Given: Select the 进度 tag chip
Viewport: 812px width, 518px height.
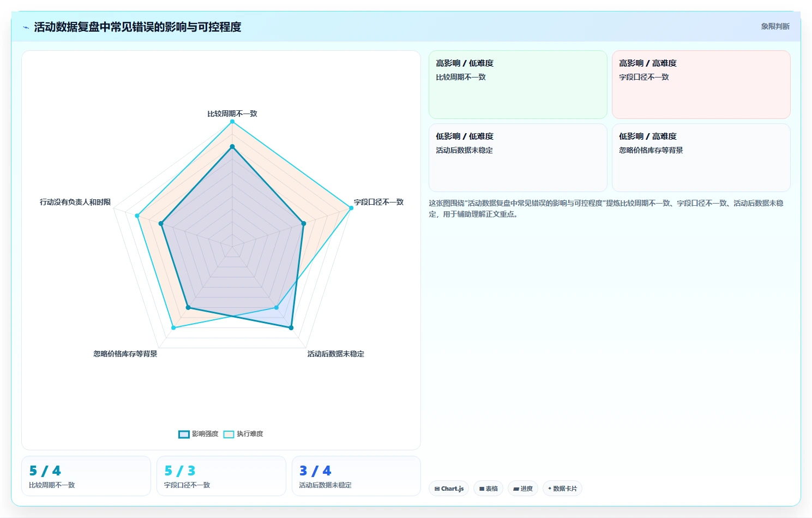Looking at the screenshot, I should point(523,489).
